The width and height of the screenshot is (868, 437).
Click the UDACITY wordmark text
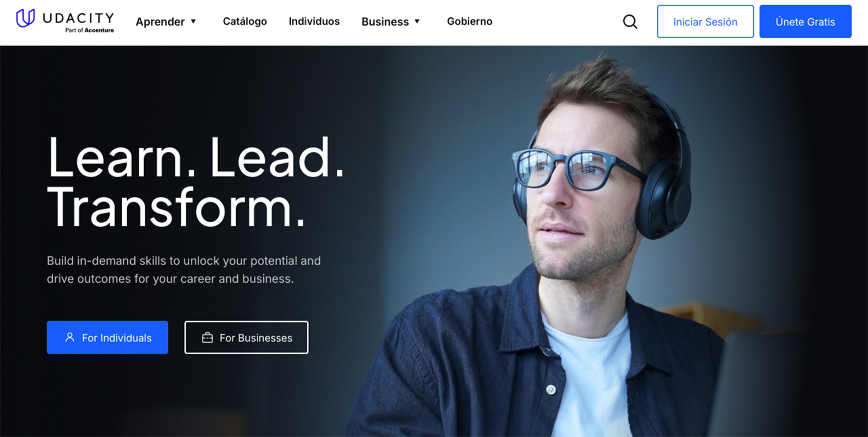click(78, 18)
